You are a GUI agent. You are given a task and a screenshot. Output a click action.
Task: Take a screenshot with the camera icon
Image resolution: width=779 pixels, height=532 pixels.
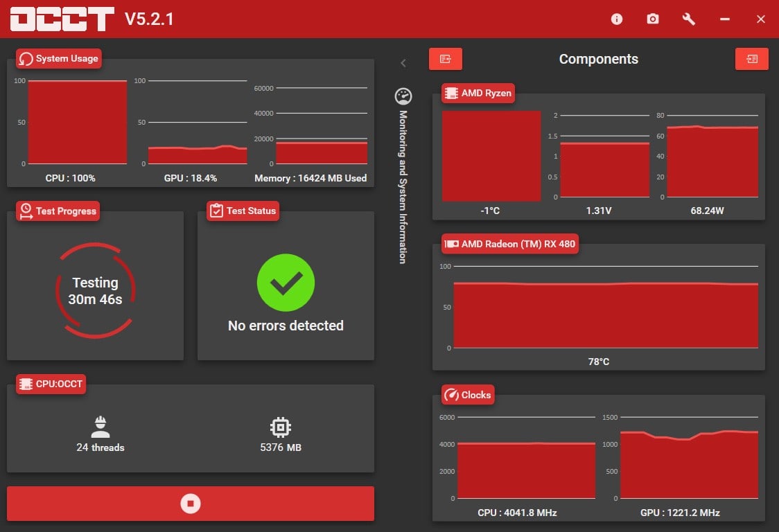click(x=653, y=19)
